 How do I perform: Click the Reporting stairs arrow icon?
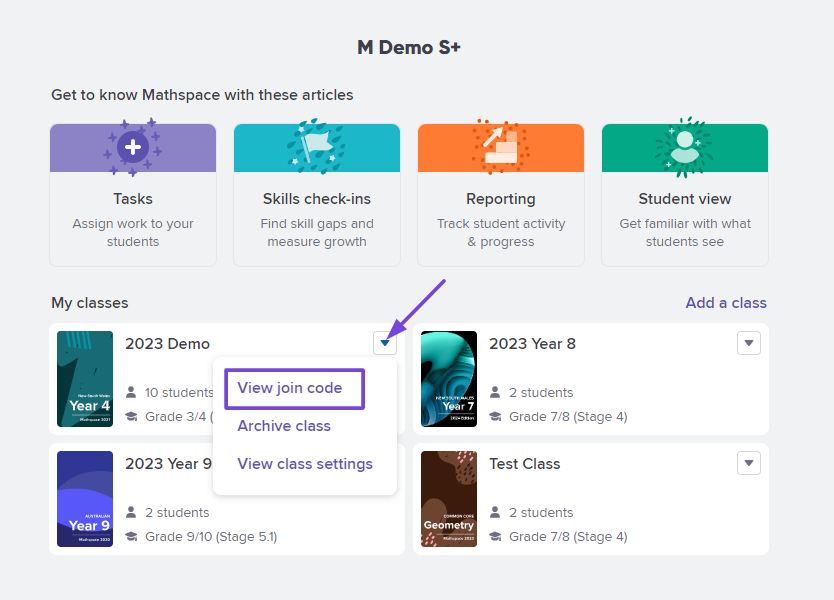coord(501,146)
